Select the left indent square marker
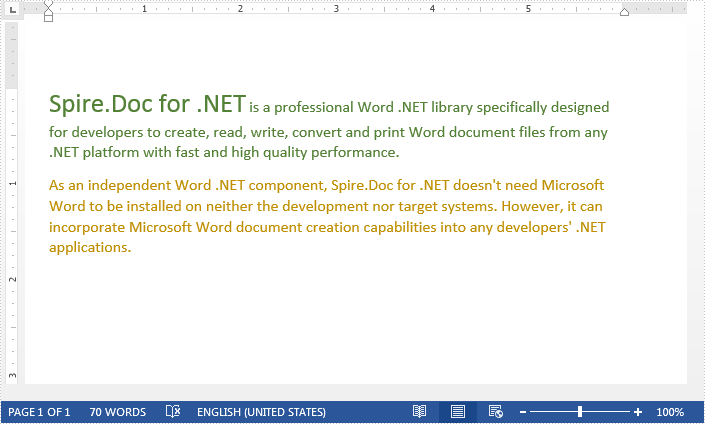Screen dimensions: 705x424 tap(49, 18)
